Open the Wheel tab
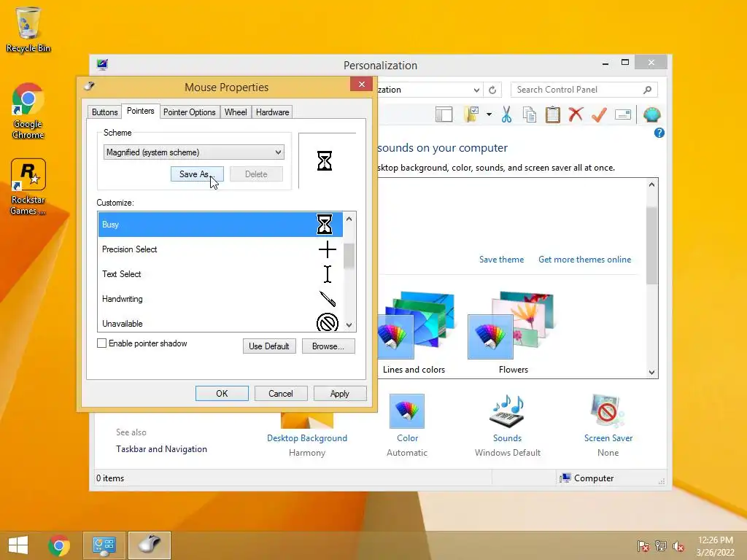Image resolution: width=747 pixels, height=560 pixels. point(236,112)
